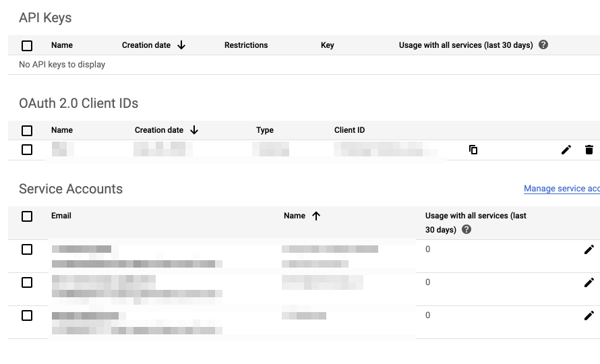
Task: Click the Client ID column header
Action: (349, 130)
